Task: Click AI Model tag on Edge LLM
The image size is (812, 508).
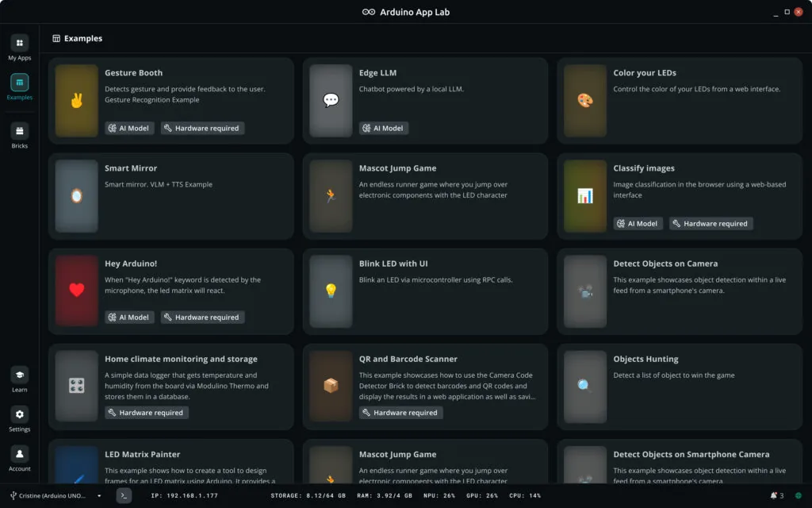Action: pyautogui.click(x=383, y=128)
